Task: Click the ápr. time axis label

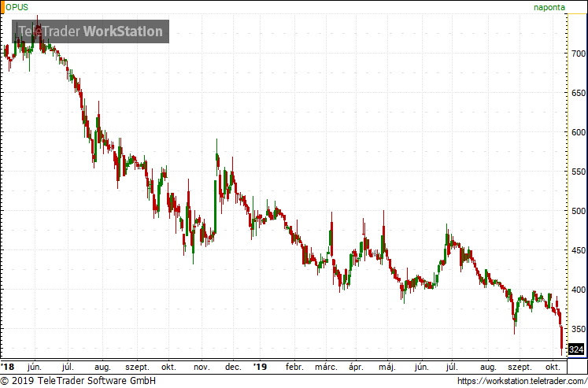Action: (357, 368)
